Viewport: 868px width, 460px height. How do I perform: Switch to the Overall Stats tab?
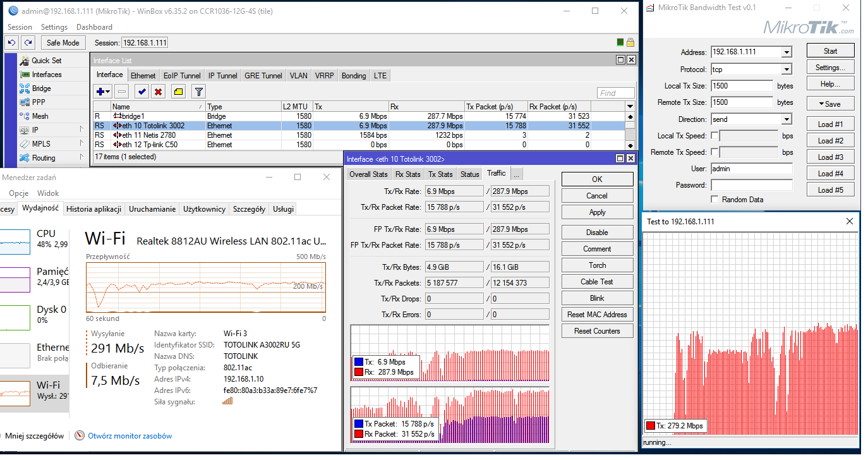coord(368,174)
